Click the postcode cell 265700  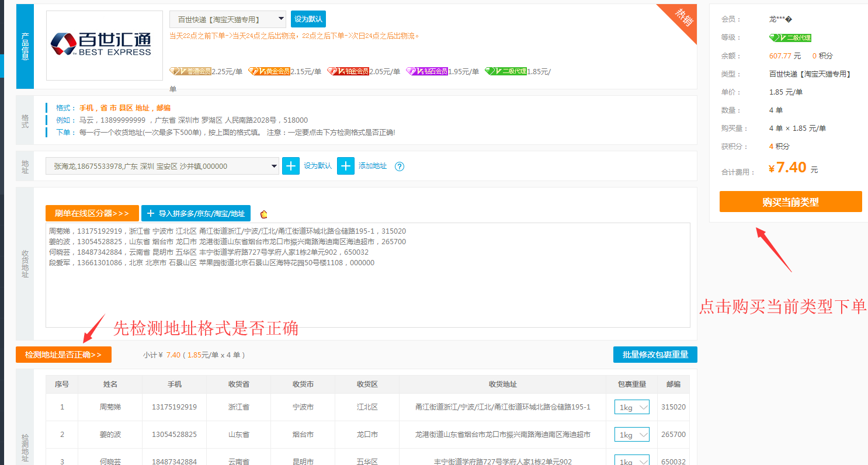pos(673,435)
